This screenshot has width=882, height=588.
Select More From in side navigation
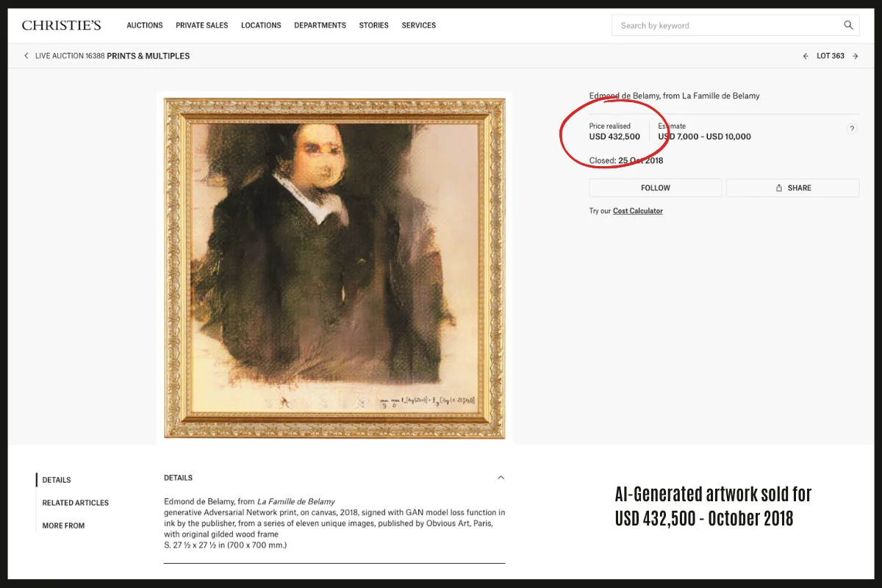coord(63,526)
